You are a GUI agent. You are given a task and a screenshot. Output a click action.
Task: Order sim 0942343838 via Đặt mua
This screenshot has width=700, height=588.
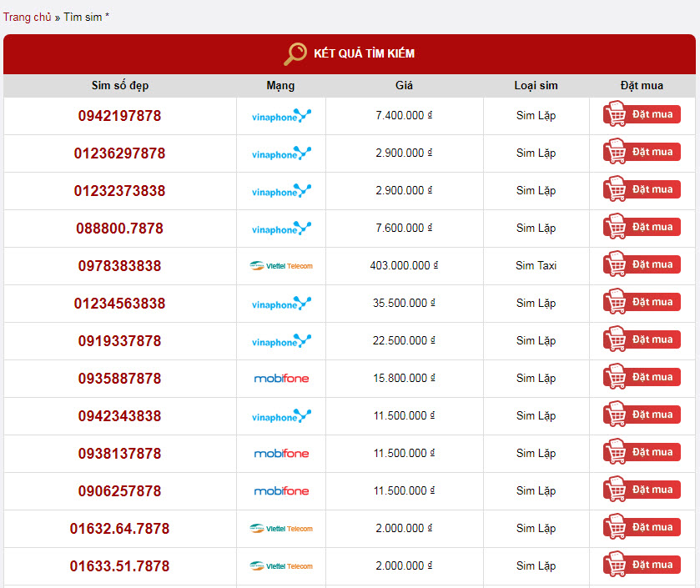(642, 414)
